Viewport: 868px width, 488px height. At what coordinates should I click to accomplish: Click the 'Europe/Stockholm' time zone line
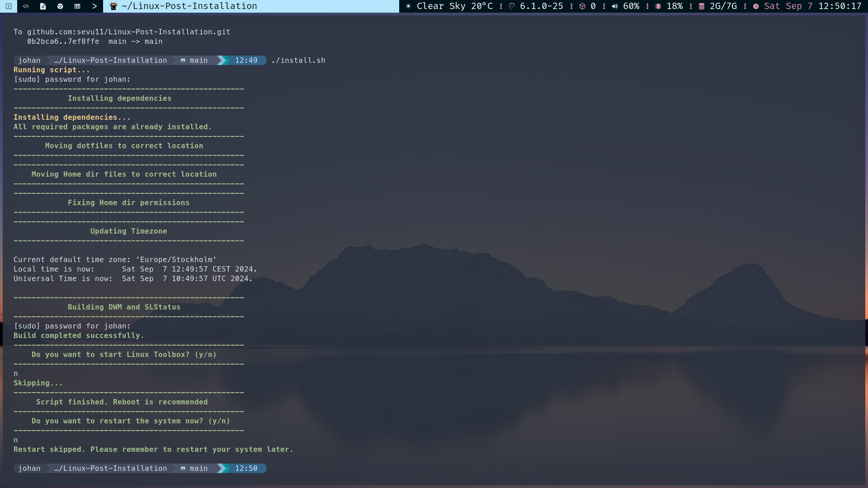tap(115, 260)
